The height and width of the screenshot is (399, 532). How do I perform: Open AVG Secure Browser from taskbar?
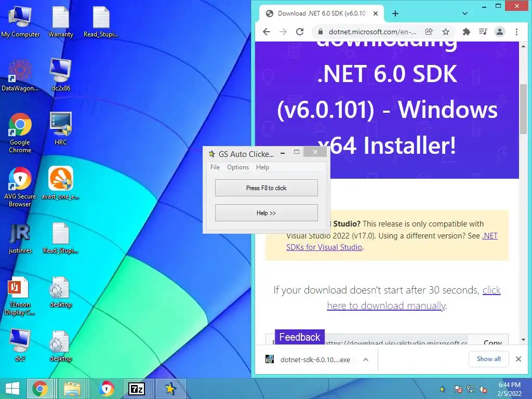click(107, 389)
